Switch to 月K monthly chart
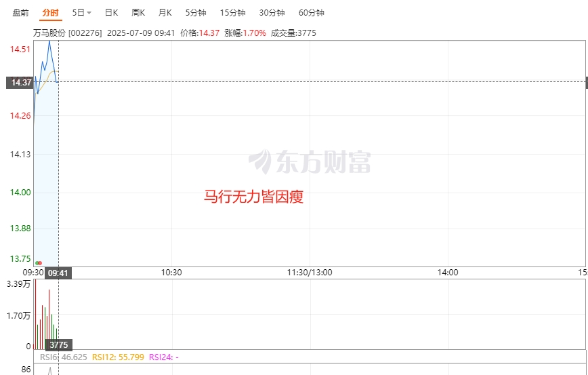588x375 pixels. [165, 13]
